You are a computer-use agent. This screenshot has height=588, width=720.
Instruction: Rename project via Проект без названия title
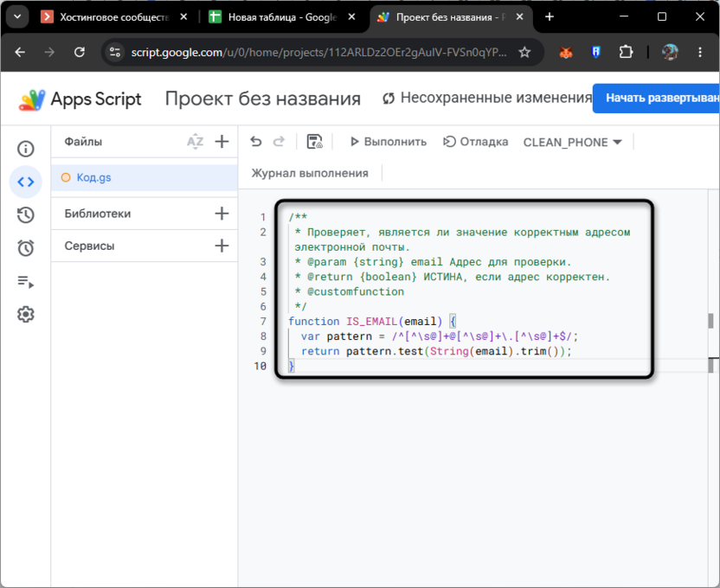[263, 99]
